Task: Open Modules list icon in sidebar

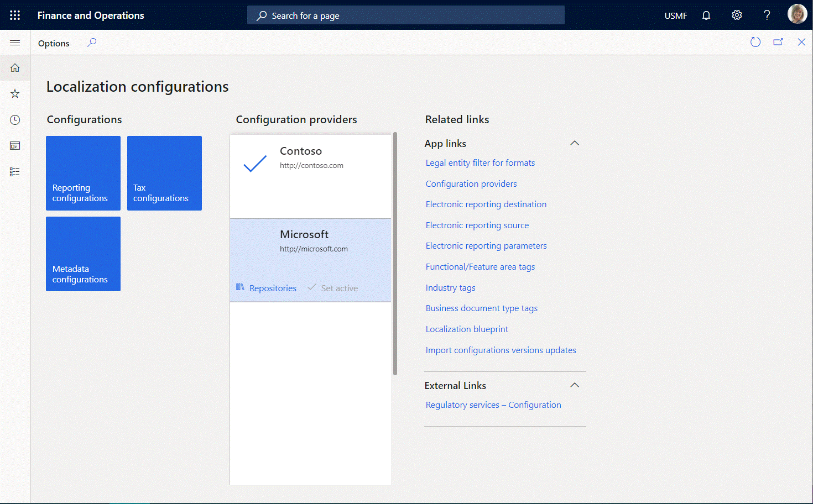Action: 15,172
